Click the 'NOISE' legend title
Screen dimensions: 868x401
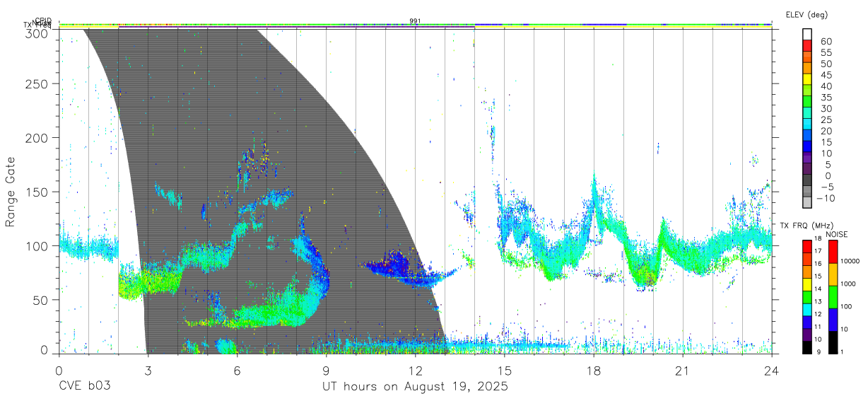(x=837, y=234)
